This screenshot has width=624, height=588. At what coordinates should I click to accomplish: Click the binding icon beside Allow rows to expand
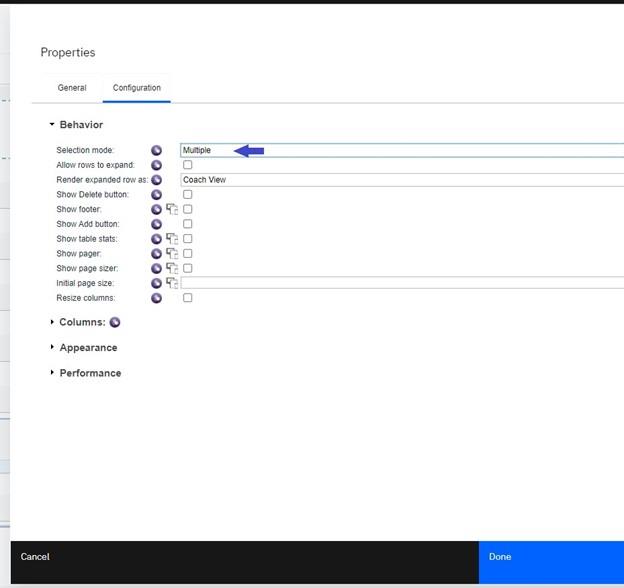156,165
